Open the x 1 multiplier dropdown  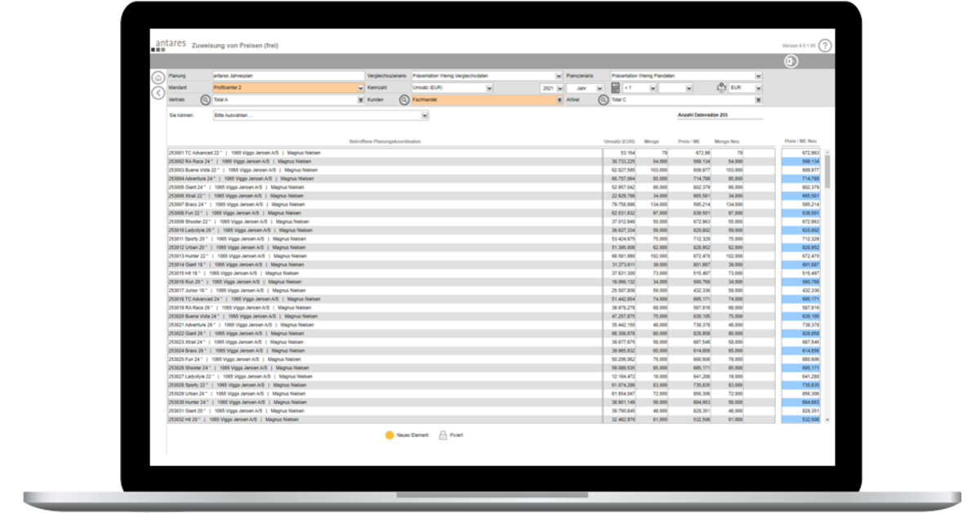click(x=639, y=87)
